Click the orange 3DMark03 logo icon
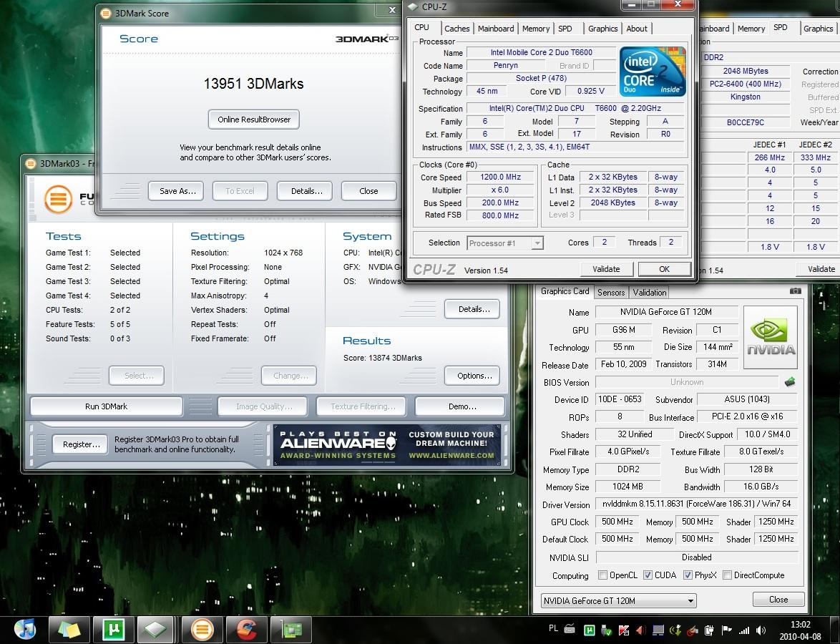The height and width of the screenshot is (644, 840). click(x=58, y=200)
